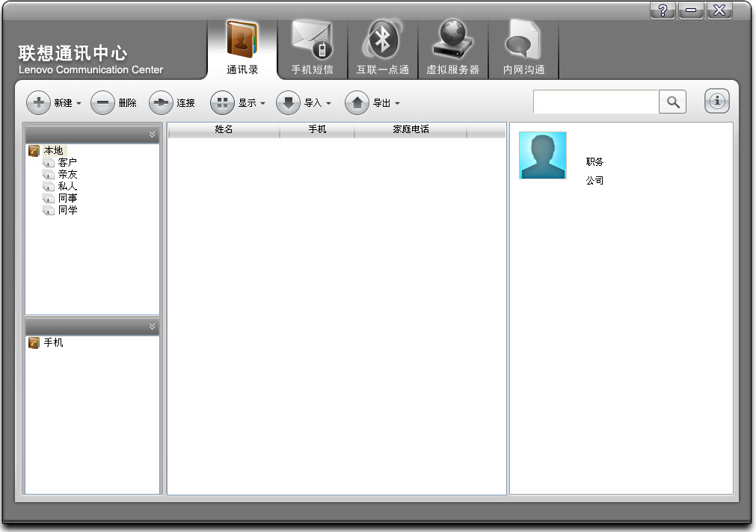Minimize the Lenovo Communication Center window

coord(691,10)
